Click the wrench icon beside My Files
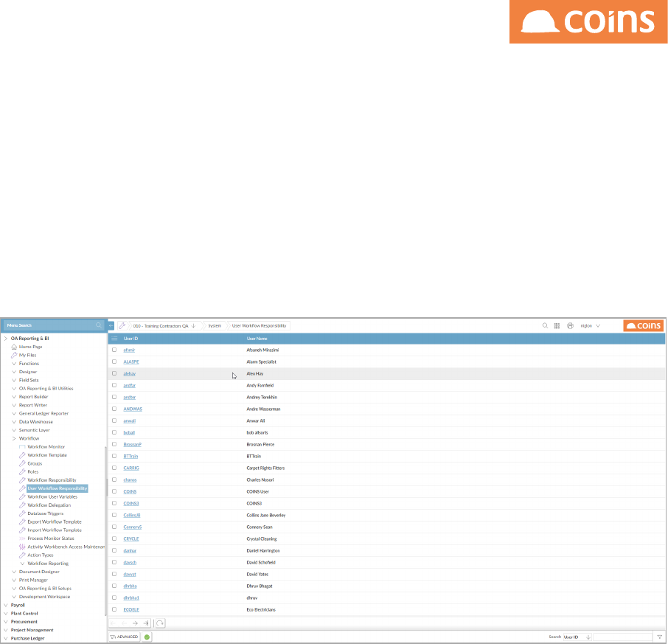This screenshot has width=668, height=644. 14,355
